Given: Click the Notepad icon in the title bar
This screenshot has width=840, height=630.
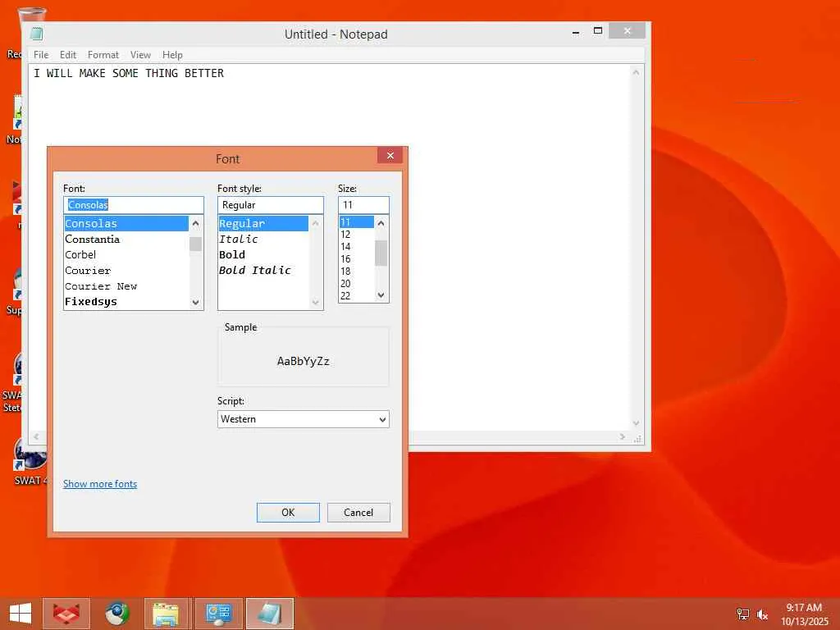Looking at the screenshot, I should [37, 34].
